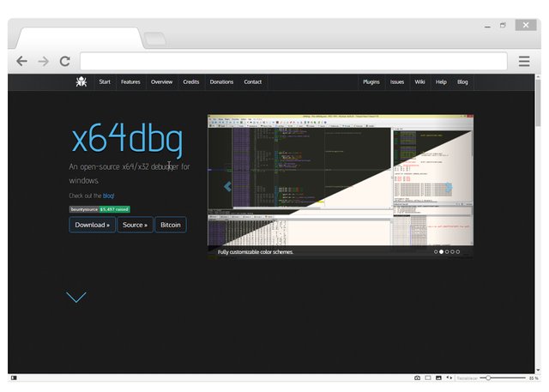This screenshot has width=549, height=392.
Task: Open the Credits nav item
Action: coord(190,81)
